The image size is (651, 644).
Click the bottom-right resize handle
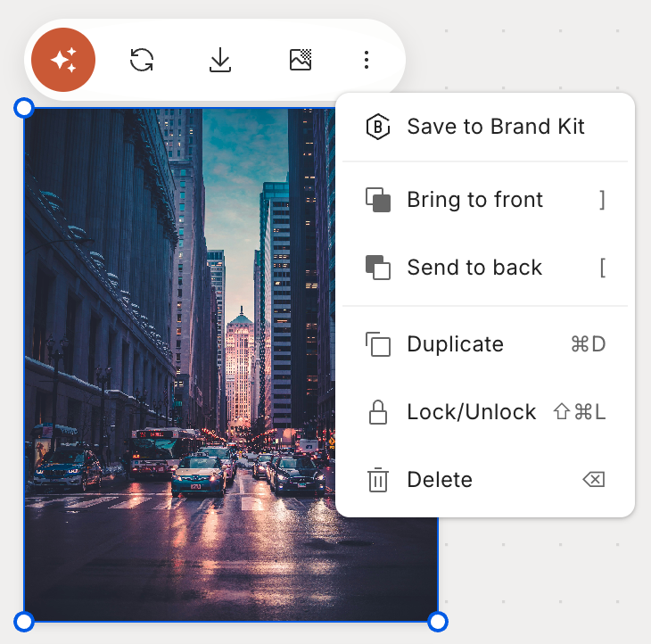(x=437, y=622)
